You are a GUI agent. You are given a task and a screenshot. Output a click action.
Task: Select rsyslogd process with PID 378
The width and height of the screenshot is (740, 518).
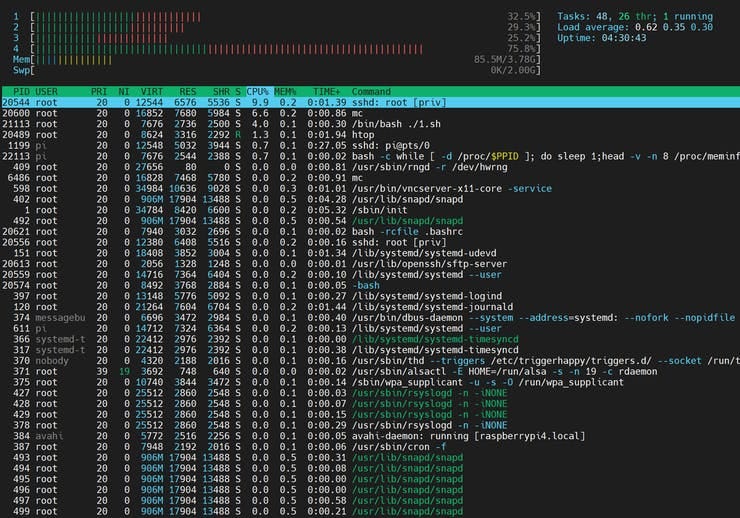click(x=370, y=426)
